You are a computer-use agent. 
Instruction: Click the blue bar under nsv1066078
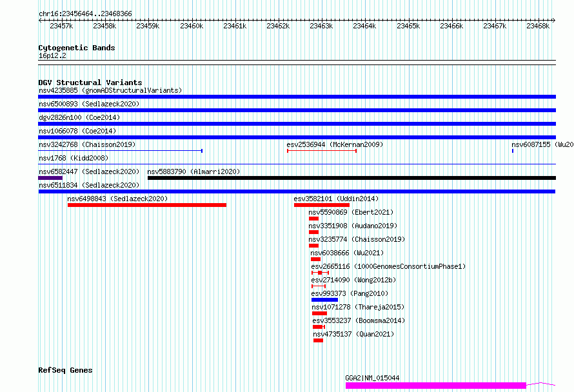click(297, 137)
